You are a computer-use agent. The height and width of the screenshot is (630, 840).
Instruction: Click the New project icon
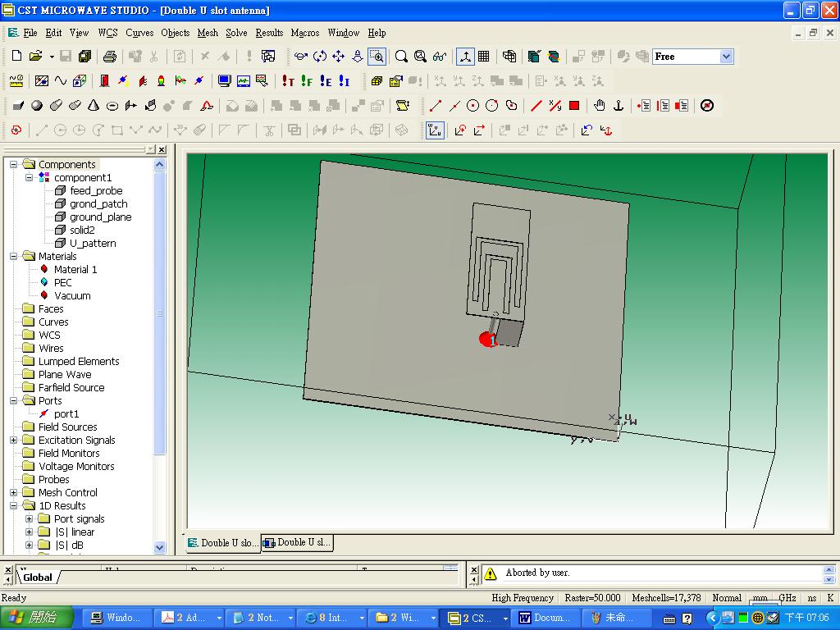point(16,57)
